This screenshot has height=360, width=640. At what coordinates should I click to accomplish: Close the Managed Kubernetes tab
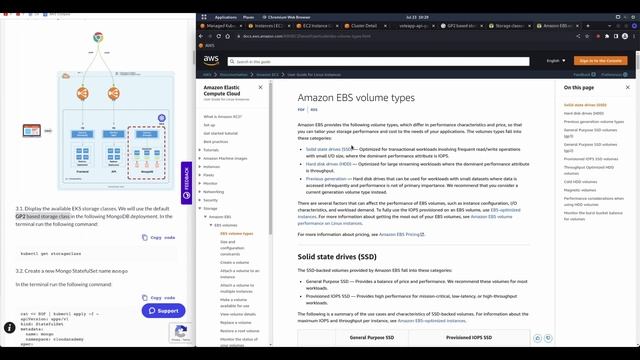240,26
